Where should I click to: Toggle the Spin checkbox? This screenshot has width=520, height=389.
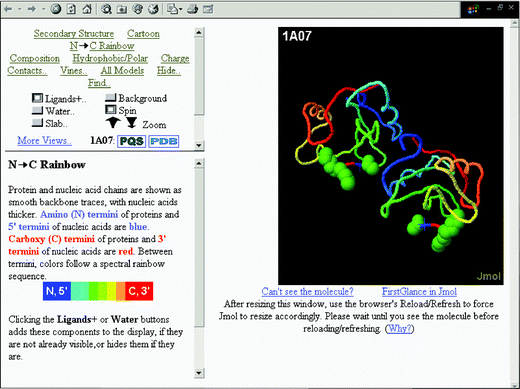tap(110, 110)
